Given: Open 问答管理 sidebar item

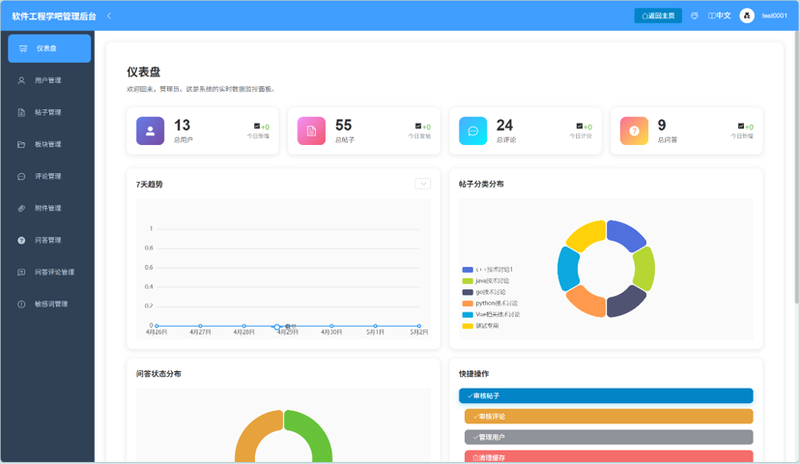Looking at the screenshot, I should [49, 240].
